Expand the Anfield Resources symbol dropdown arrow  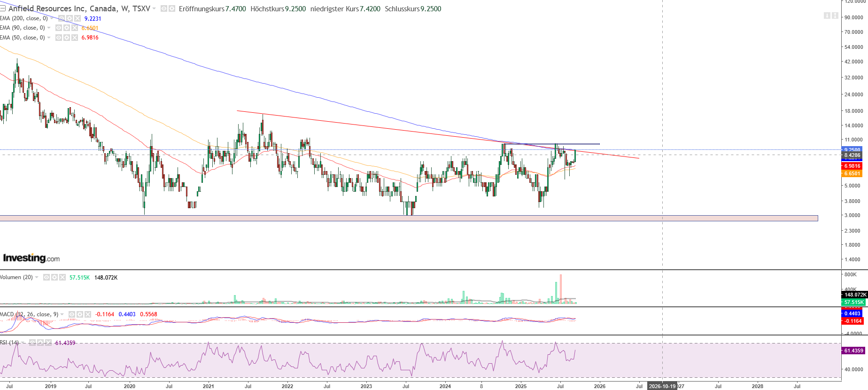(154, 8)
